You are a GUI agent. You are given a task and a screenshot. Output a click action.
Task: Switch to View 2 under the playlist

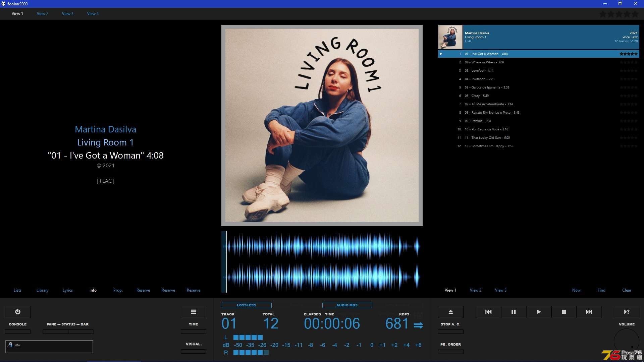click(476, 290)
